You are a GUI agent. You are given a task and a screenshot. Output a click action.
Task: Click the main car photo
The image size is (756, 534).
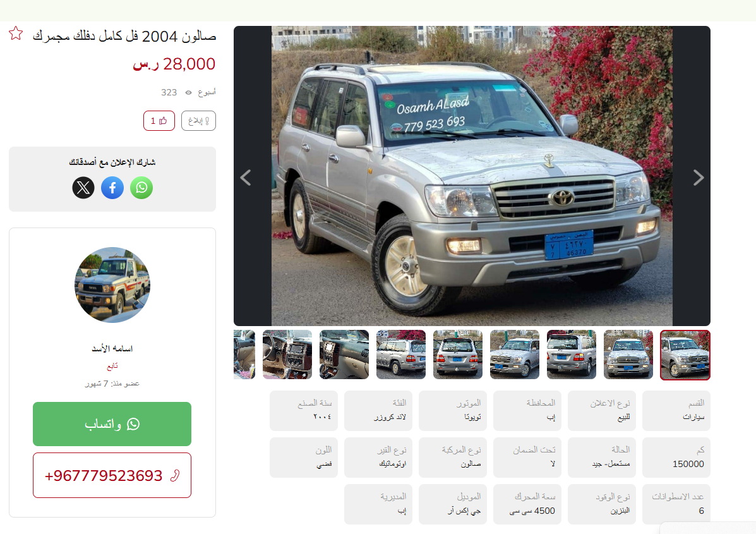pyautogui.click(x=472, y=176)
